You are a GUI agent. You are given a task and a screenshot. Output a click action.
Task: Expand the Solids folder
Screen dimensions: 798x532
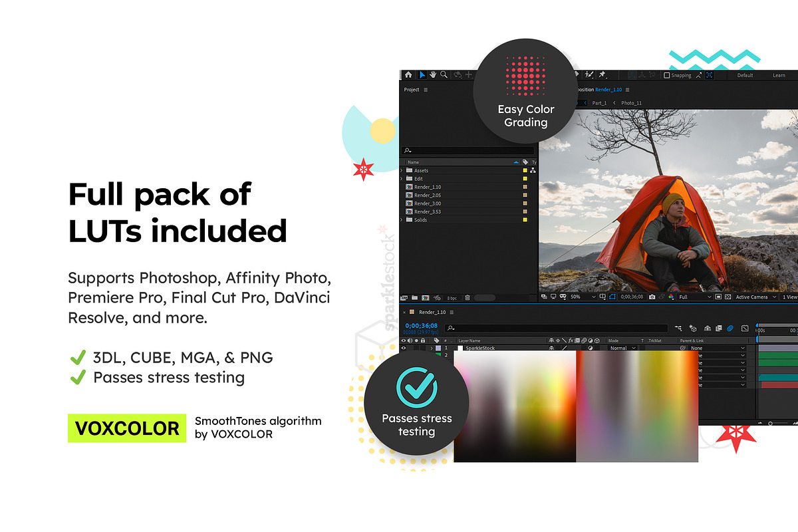click(x=402, y=220)
